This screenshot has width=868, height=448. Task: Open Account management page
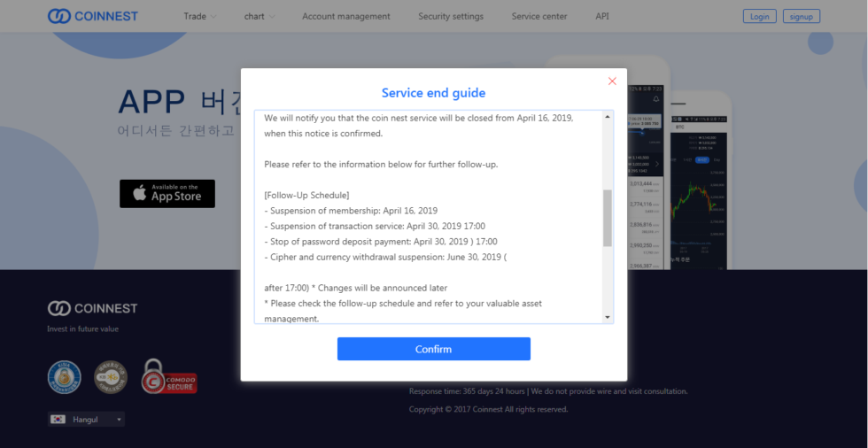click(345, 17)
